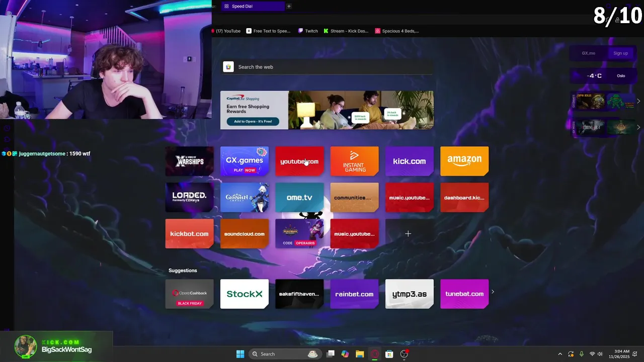The width and height of the screenshot is (644, 362).
Task: Open the communitie... speed dial tile
Action: click(354, 198)
